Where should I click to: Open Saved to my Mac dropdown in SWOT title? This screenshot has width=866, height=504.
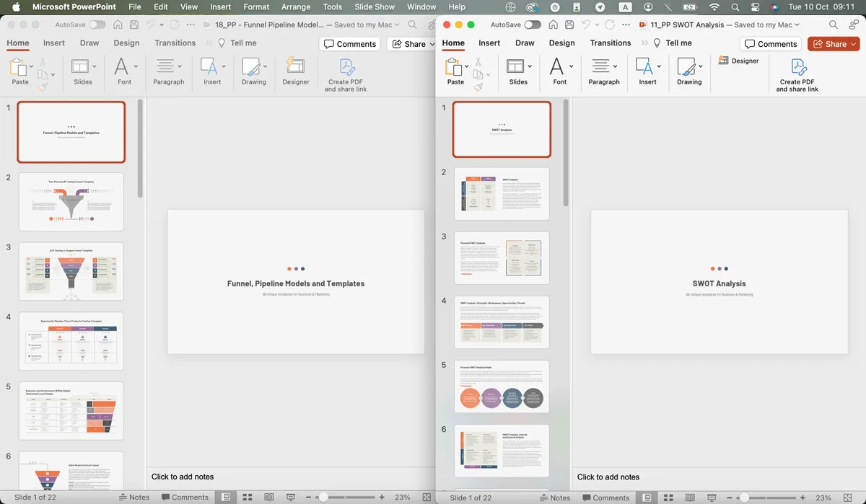click(766, 25)
